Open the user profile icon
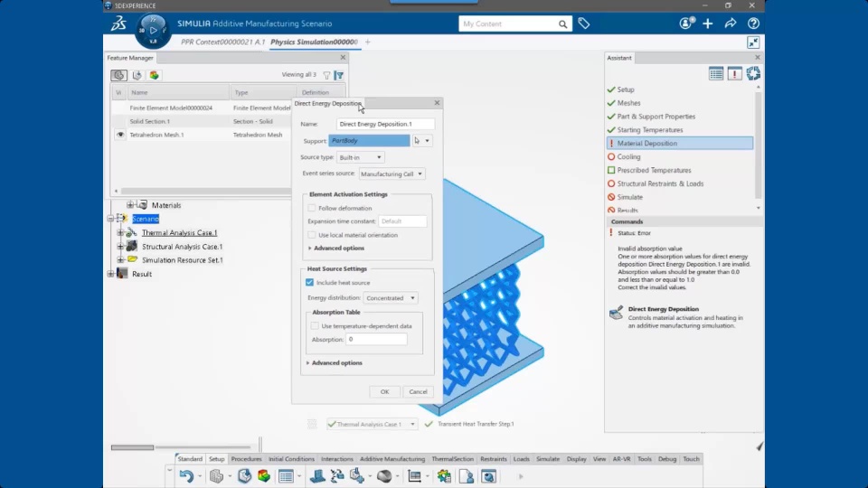The width and height of the screenshot is (868, 488). point(686,23)
